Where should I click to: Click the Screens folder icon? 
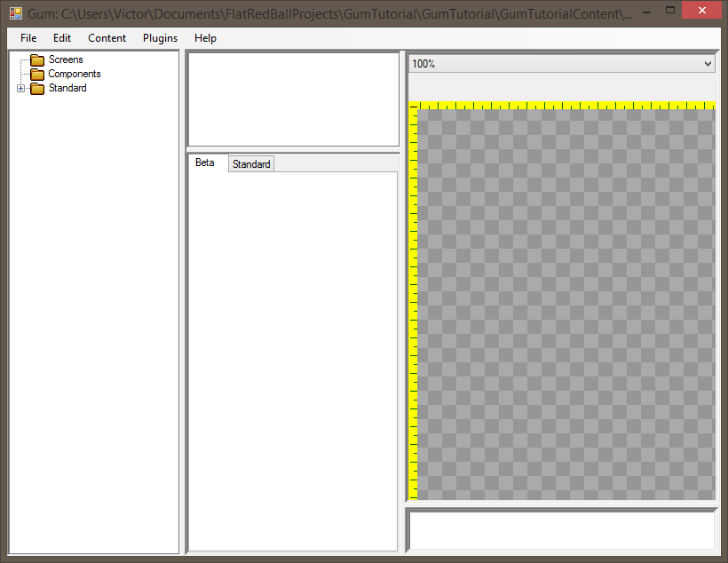pyautogui.click(x=37, y=60)
